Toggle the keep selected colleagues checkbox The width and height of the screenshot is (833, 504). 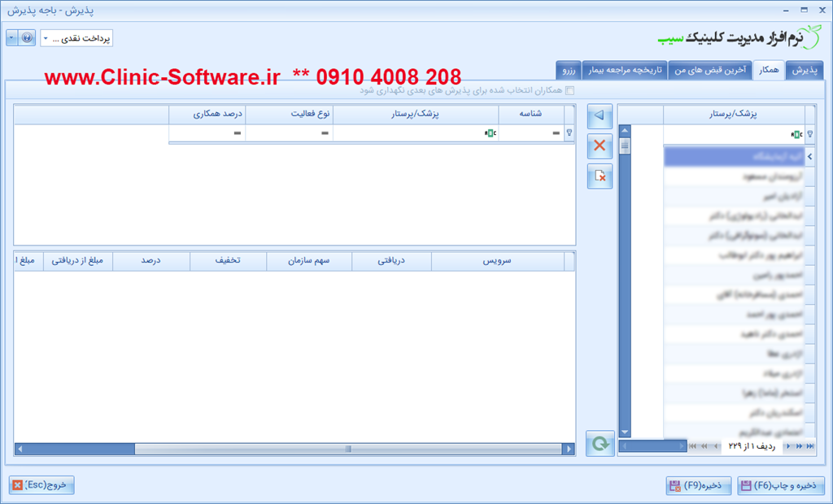(570, 91)
